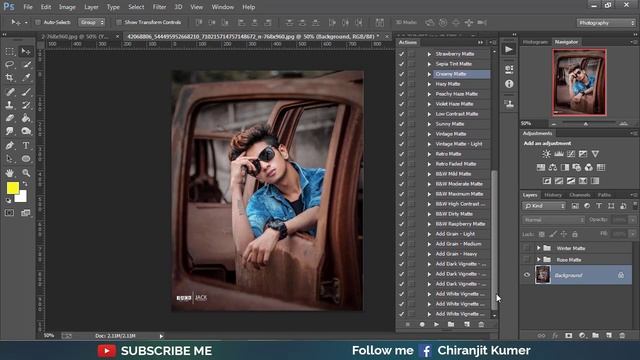640x360 pixels.
Task: Switch to the Channels tab
Action: coord(580,195)
